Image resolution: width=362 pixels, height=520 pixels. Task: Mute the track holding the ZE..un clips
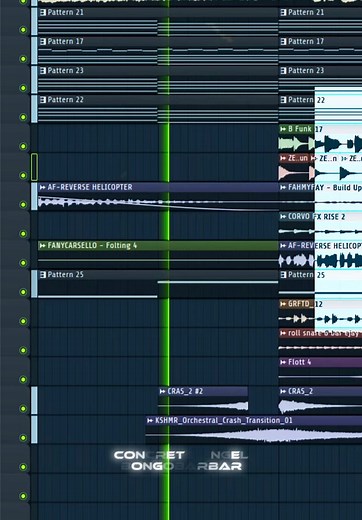pyautogui.click(x=23, y=175)
